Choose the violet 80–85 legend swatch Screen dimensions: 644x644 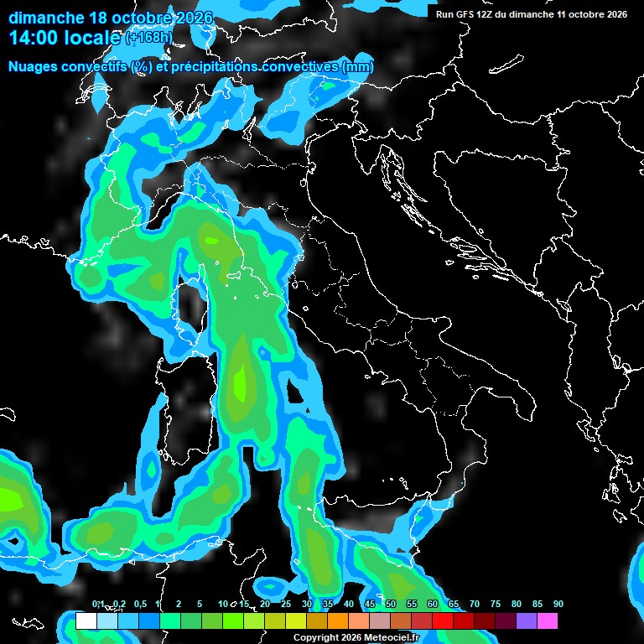[526, 621]
